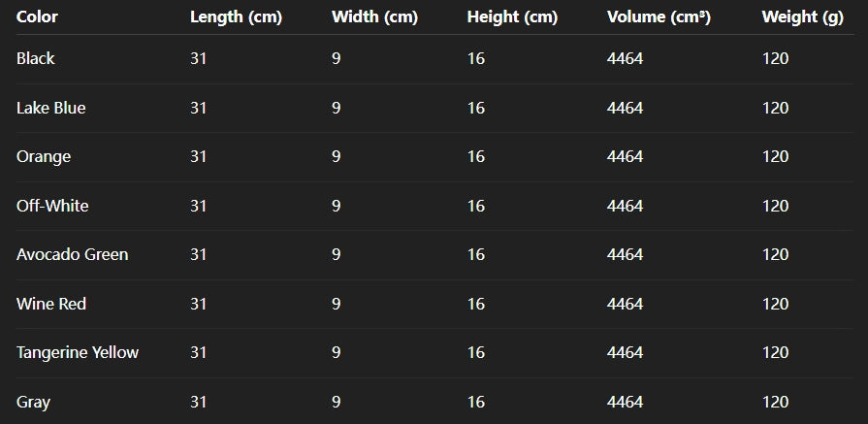This screenshot has height=424, width=868.
Task: Click the volume value in the Black row
Action: click(625, 58)
